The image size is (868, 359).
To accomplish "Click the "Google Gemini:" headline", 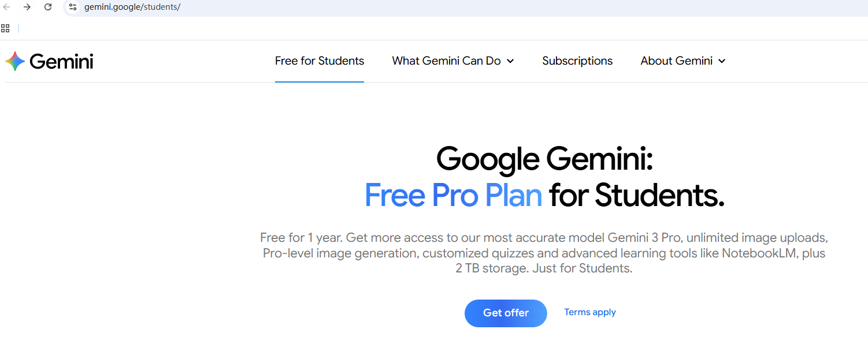I will click(x=544, y=159).
